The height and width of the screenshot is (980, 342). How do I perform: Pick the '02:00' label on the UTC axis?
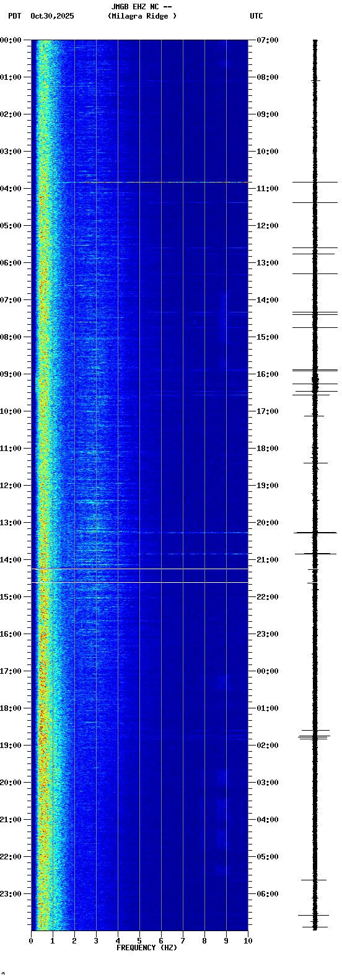pos(268,746)
